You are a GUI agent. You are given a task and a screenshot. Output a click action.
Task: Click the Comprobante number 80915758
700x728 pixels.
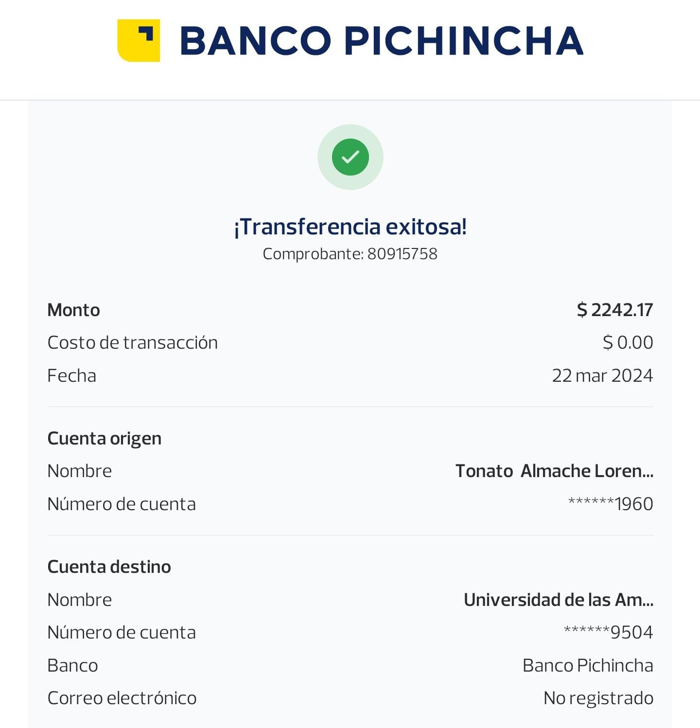pyautogui.click(x=402, y=254)
